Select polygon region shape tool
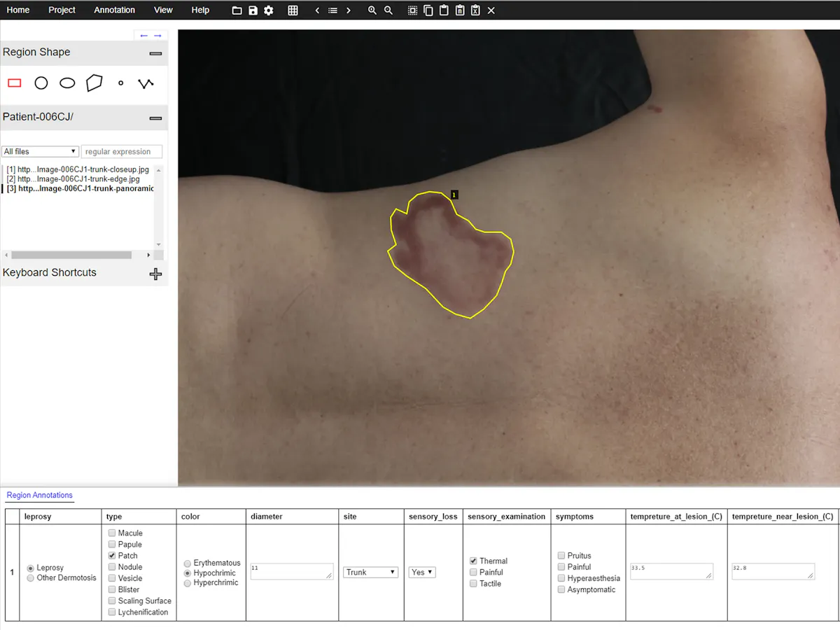The image size is (840, 630). pyautogui.click(x=94, y=83)
